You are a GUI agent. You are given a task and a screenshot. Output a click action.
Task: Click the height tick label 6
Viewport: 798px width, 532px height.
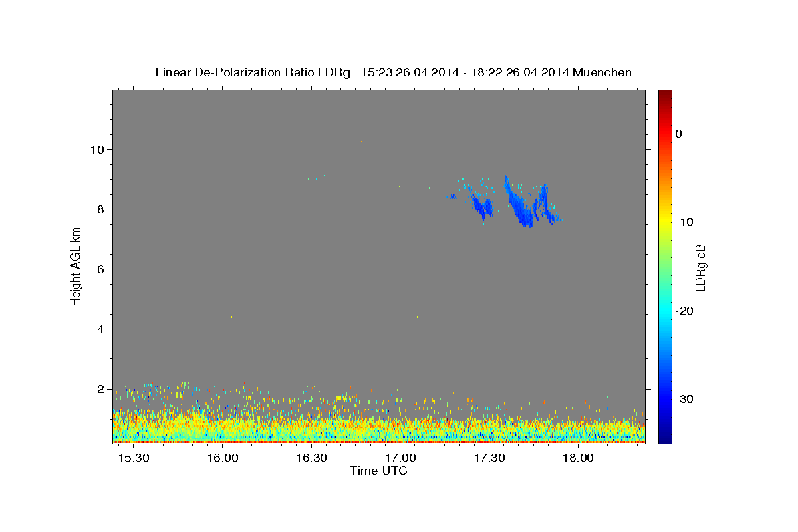tap(101, 269)
